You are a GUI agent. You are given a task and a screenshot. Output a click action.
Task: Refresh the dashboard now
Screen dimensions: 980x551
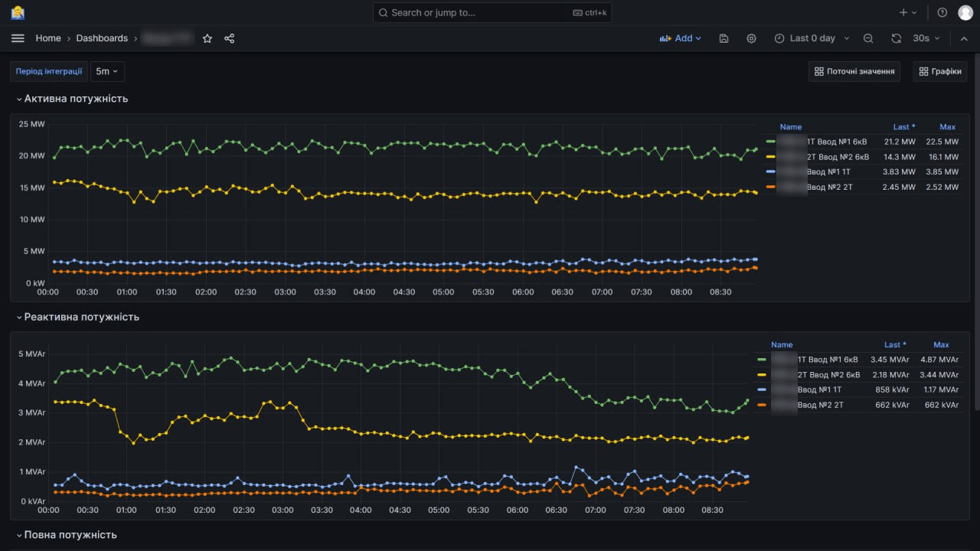click(x=897, y=38)
